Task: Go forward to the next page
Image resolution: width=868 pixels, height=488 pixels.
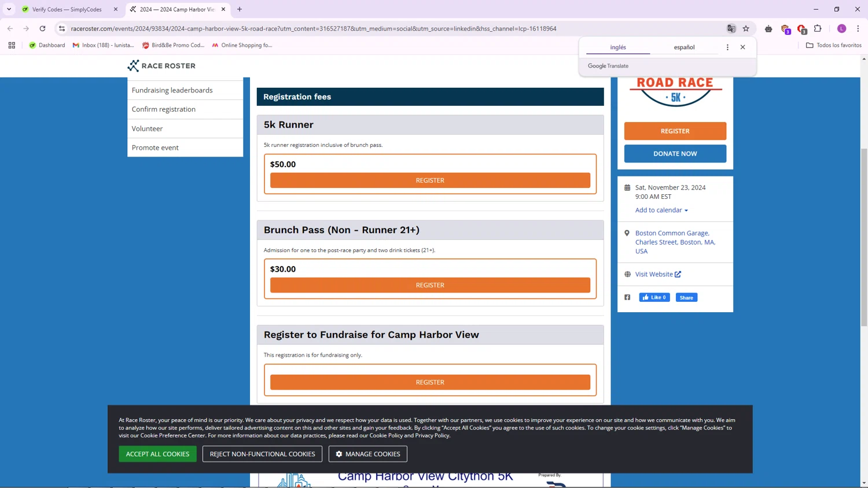Action: tap(26, 28)
